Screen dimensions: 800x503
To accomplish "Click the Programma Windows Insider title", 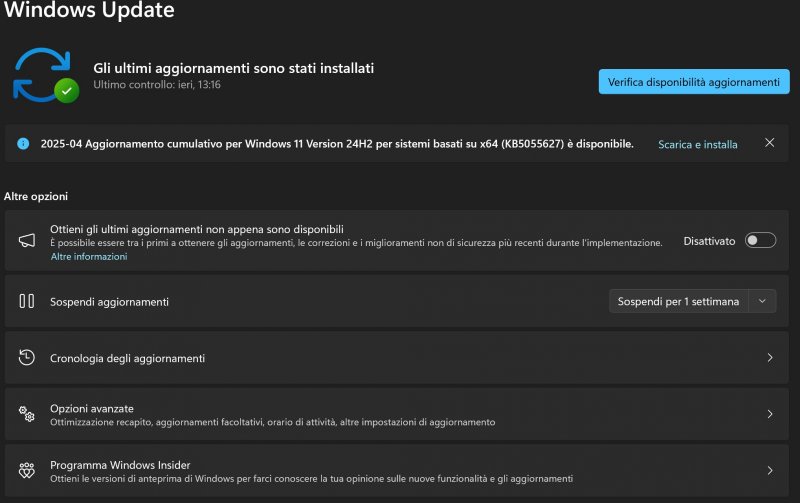I will pyautogui.click(x=120, y=465).
